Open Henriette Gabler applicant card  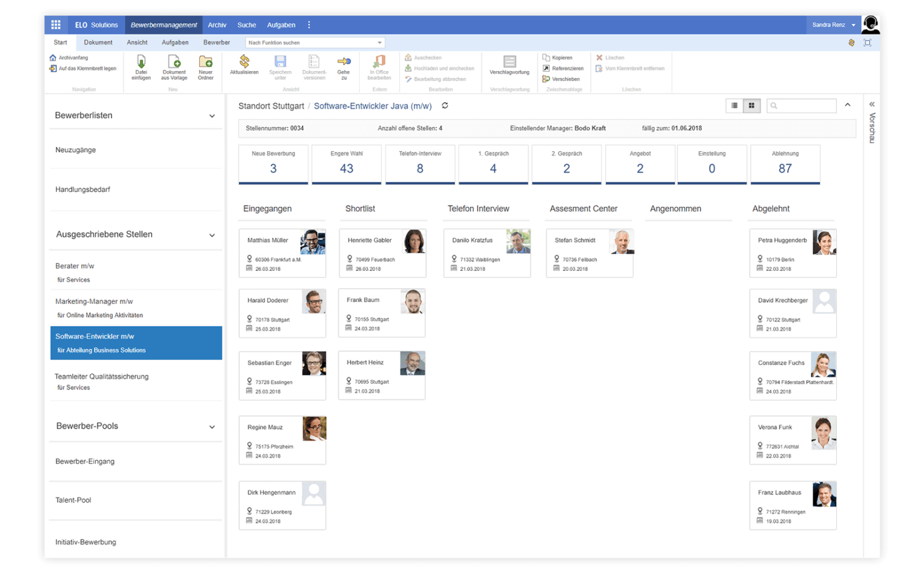[382, 253]
